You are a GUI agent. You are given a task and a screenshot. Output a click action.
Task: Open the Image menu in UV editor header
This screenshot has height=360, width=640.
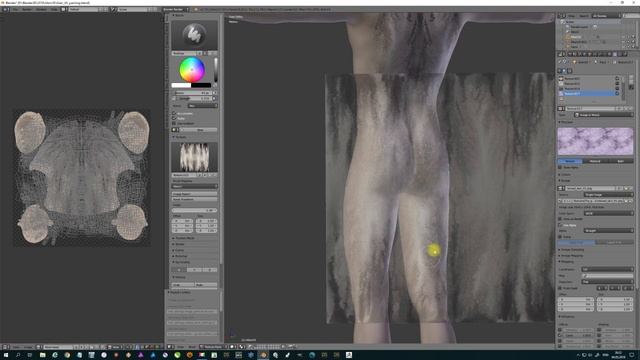pyautogui.click(x=28, y=347)
